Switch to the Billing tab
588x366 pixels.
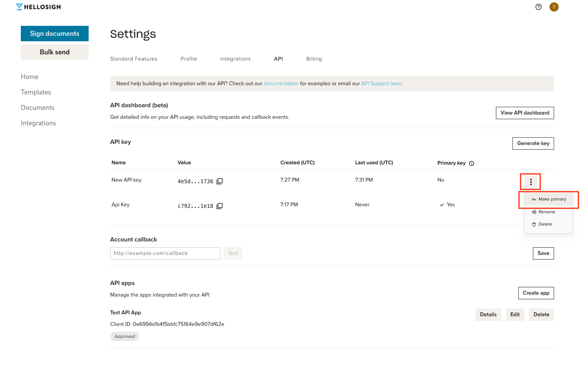coord(314,59)
